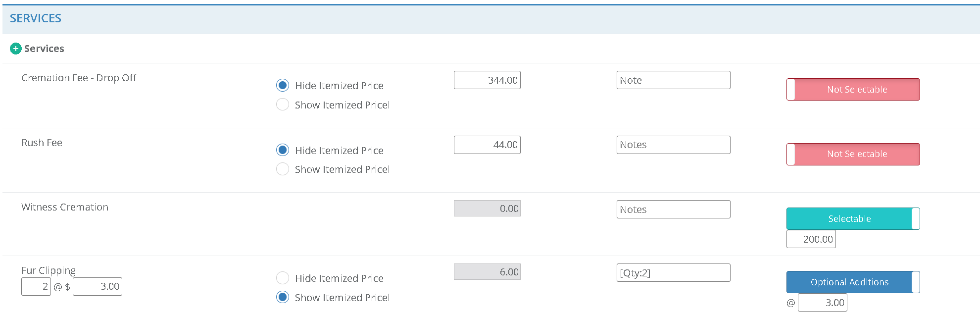Click the Fur Clipping quantity field
The image size is (980, 316).
tap(36, 286)
